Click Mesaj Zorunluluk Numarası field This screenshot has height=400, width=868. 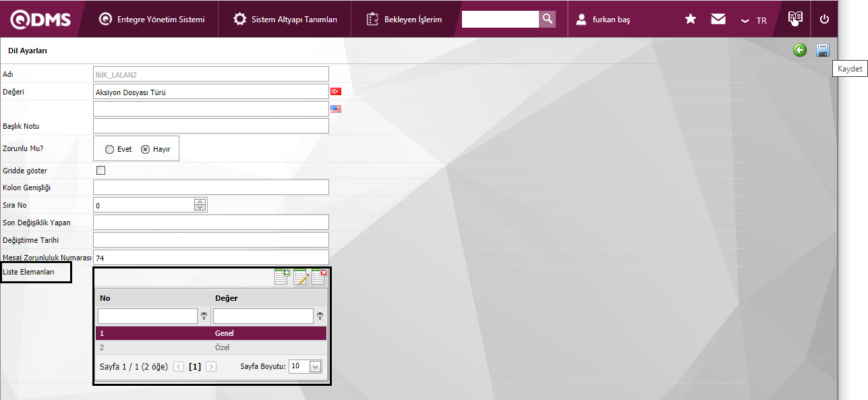point(211,257)
